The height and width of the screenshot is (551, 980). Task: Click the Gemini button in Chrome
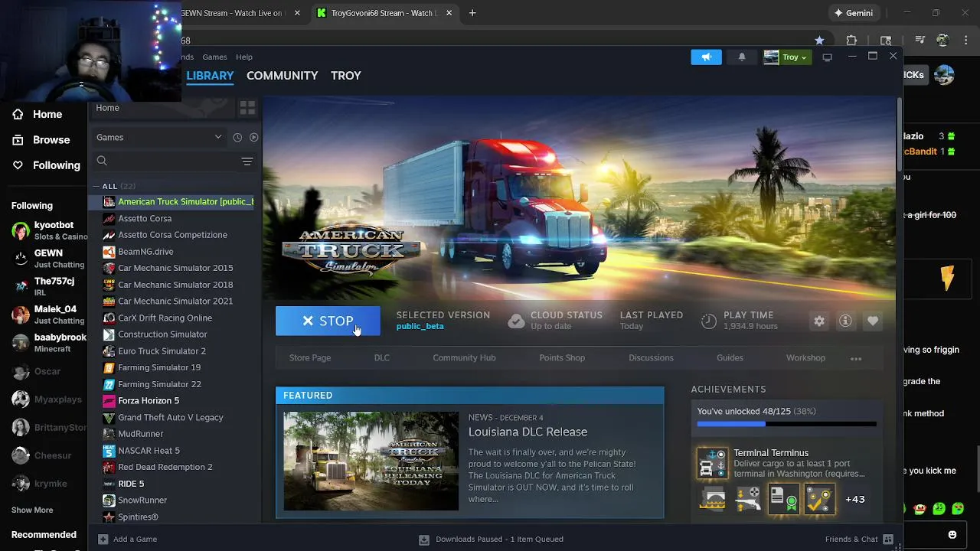point(854,13)
